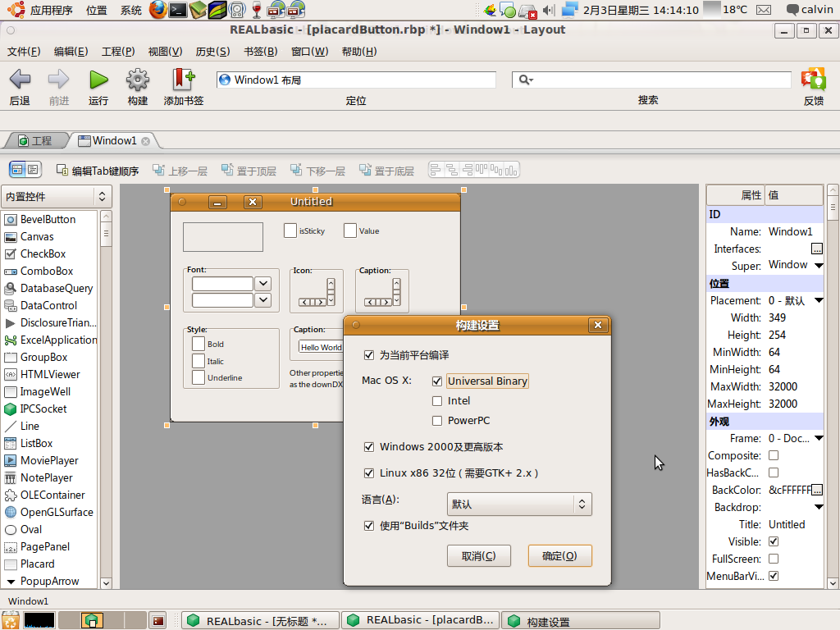Click the Add Bookmark icon
840x630 pixels.
[184, 80]
